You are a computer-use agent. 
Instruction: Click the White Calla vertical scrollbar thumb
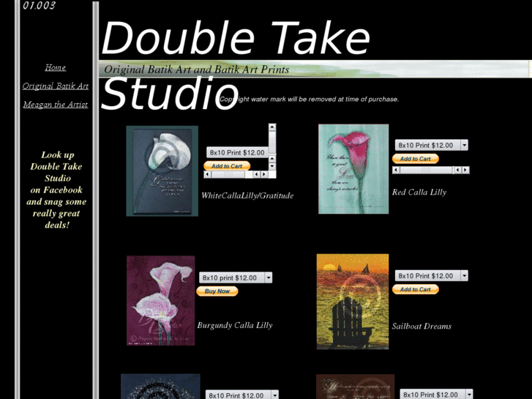click(272, 142)
